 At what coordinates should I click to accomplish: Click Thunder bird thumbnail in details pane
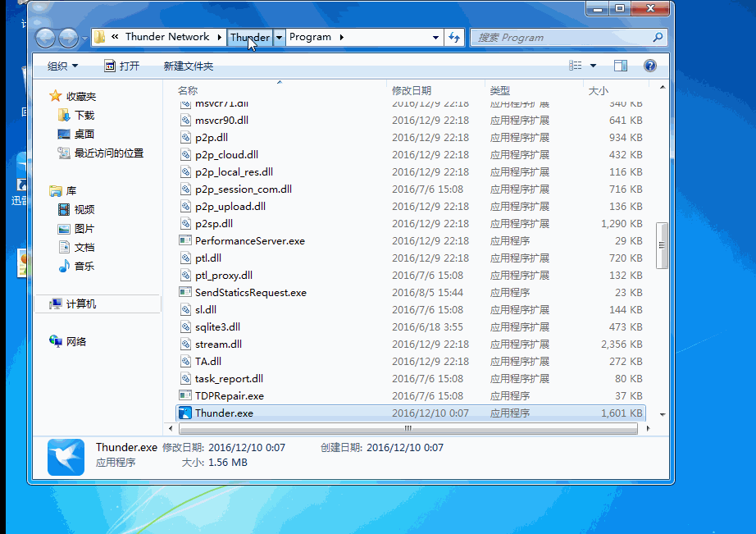(66, 456)
